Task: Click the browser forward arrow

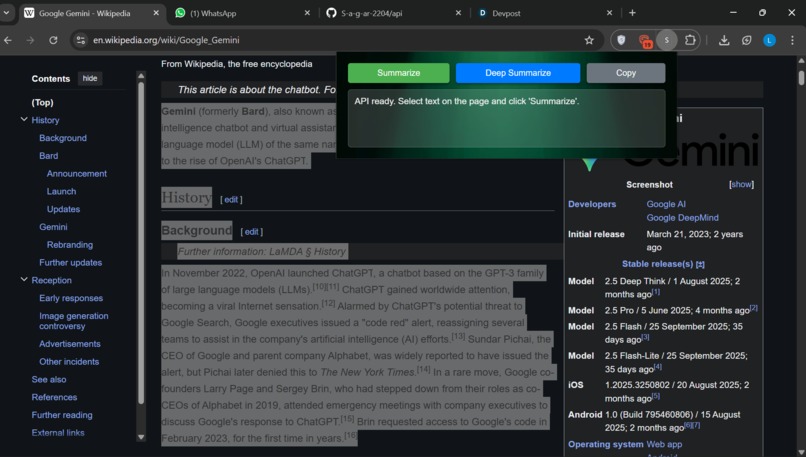Action: 30,40
